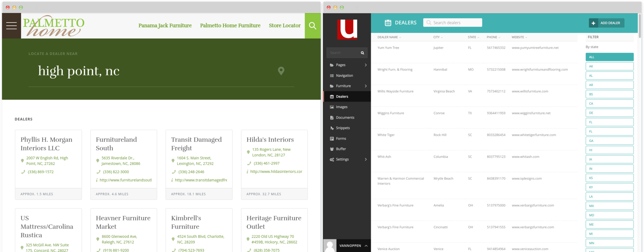Image resolution: width=644 pixels, height=252 pixels.
Task: Go to Store Locator nav item
Action: (285, 25)
